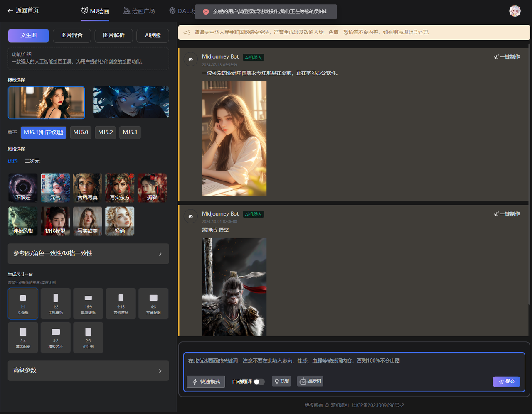Pick the 神秘风格 style thumbnail
Viewport: 532px width, 414px height.
pyautogui.click(x=23, y=221)
